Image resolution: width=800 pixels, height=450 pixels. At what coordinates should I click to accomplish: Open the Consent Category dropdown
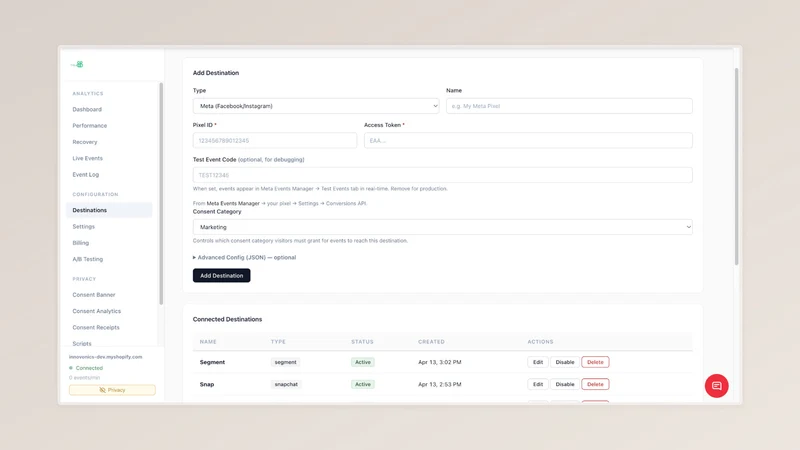(442, 227)
